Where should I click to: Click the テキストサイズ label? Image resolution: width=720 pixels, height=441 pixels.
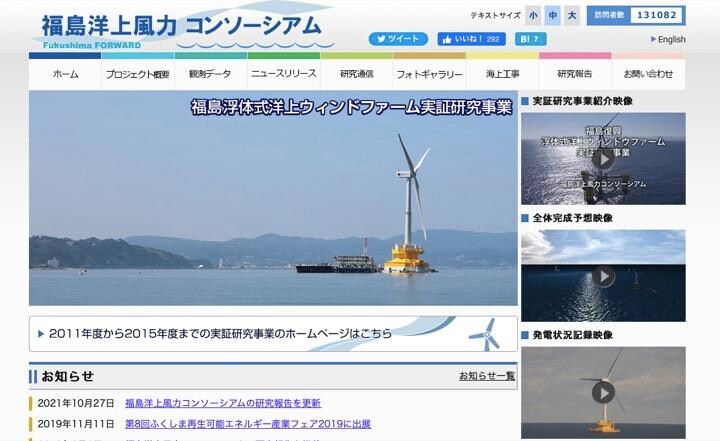click(495, 16)
